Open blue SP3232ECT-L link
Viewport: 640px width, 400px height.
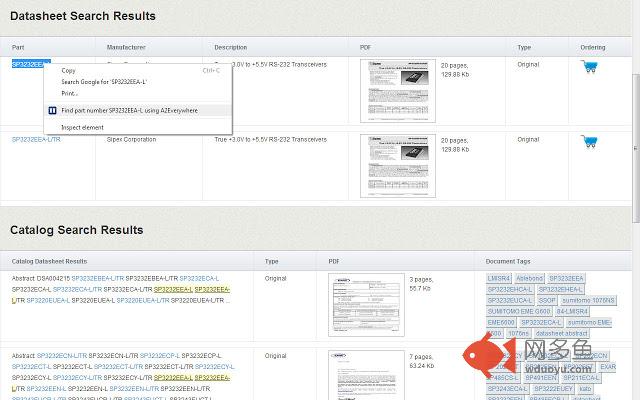31,367
